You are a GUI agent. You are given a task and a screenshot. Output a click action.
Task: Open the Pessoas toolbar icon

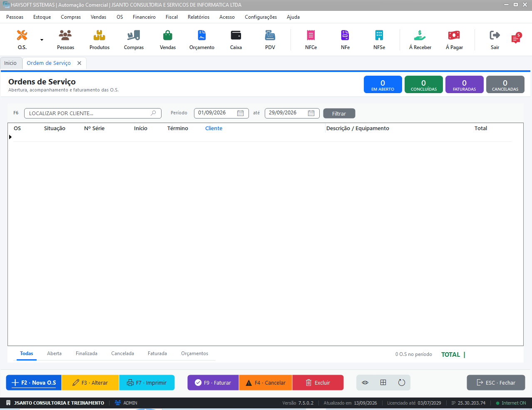pyautogui.click(x=65, y=40)
